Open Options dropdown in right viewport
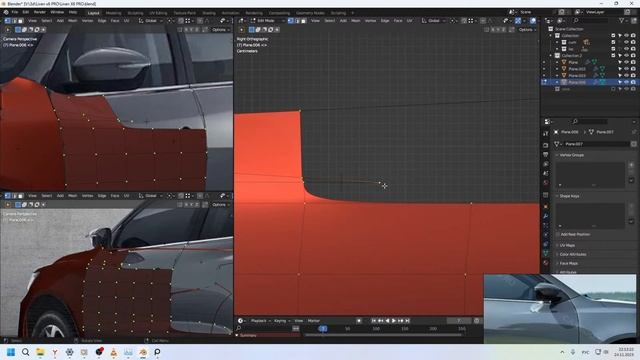The width and height of the screenshot is (640, 360). click(527, 29)
